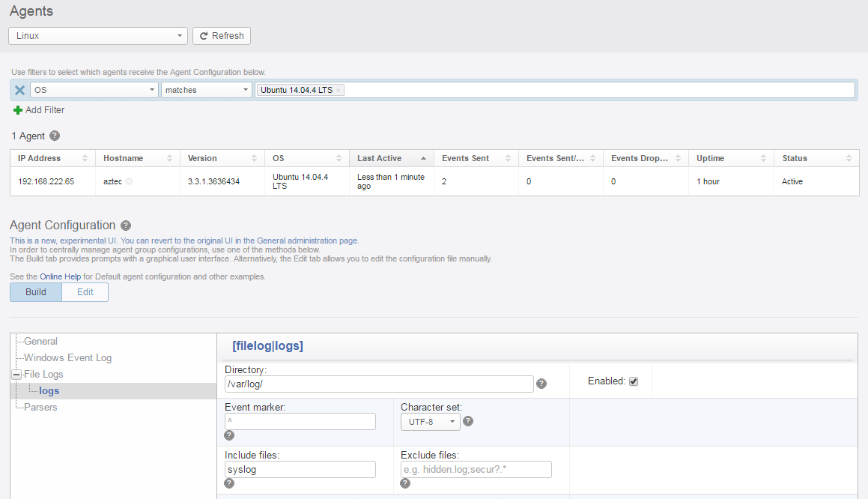Sort by Uptime column arrows
This screenshot has width=868, height=499.
tap(763, 158)
